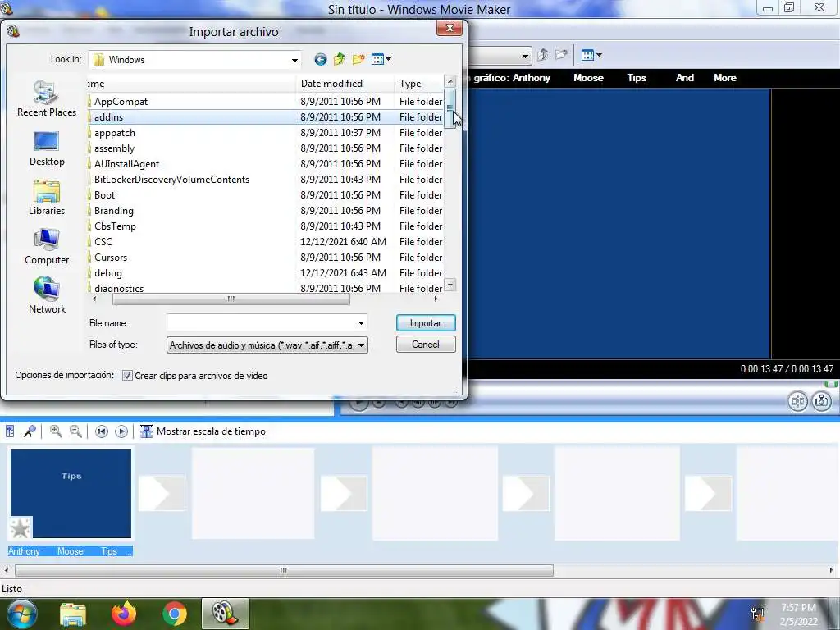The image size is (840, 630).
Task: Click the take picture camera button
Action: [x=822, y=400]
